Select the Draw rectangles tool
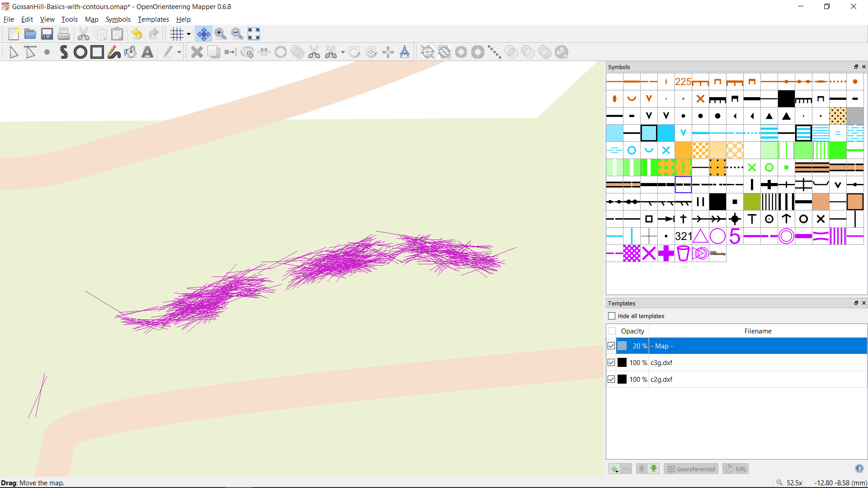 [97, 52]
